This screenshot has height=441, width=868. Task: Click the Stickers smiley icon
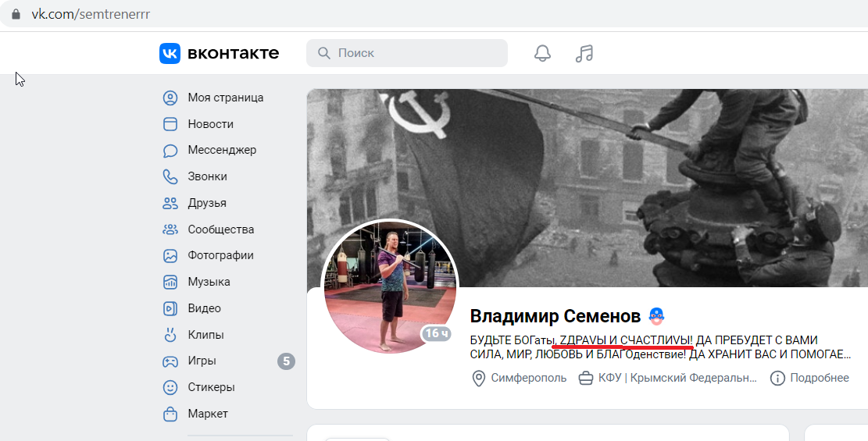point(170,387)
